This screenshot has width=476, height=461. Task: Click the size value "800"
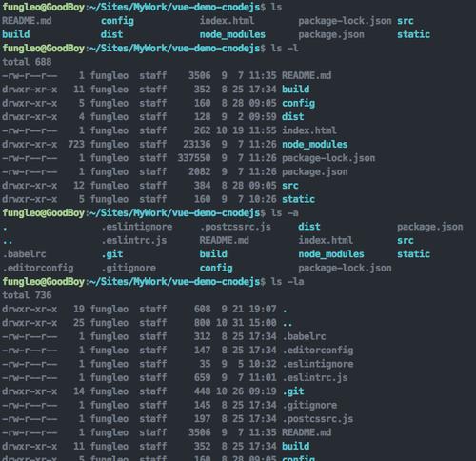[x=202, y=323]
